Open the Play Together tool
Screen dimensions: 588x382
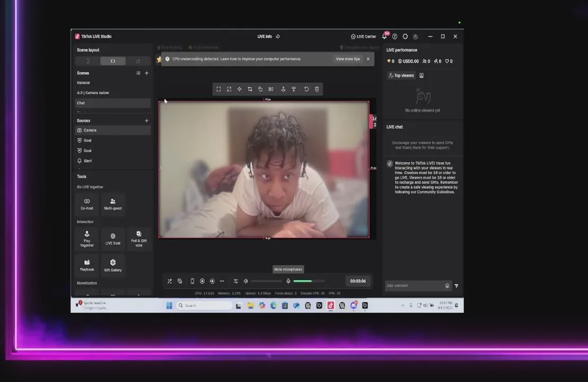[x=86, y=239]
